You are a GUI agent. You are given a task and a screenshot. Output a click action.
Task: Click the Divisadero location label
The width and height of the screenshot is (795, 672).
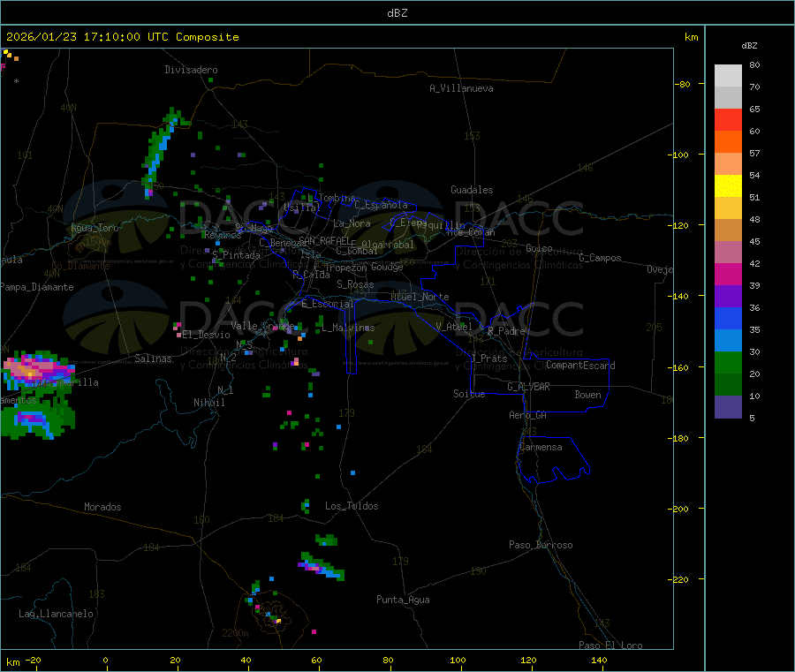pos(191,70)
